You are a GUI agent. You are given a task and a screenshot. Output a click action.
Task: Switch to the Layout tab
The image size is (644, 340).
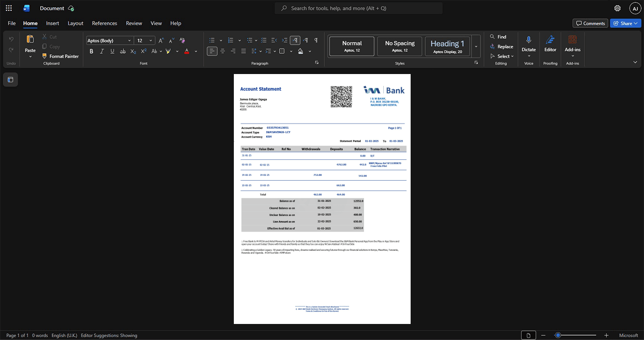pos(75,23)
